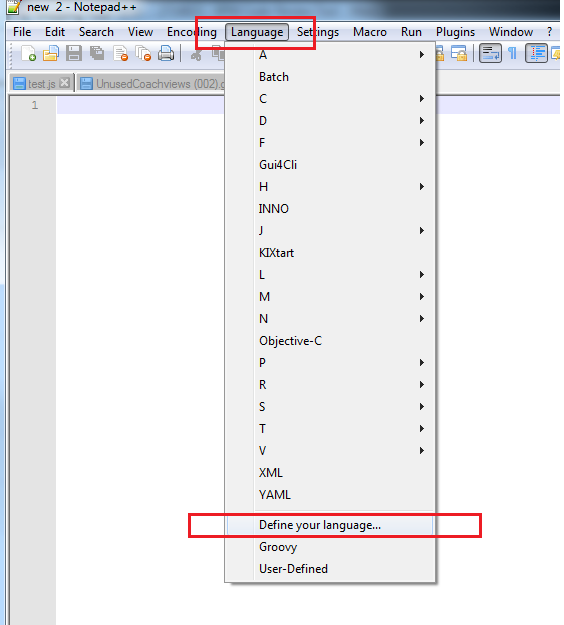Save the current file using the floppy disk icon
Image resolution: width=564 pixels, height=625 pixels.
74,53
